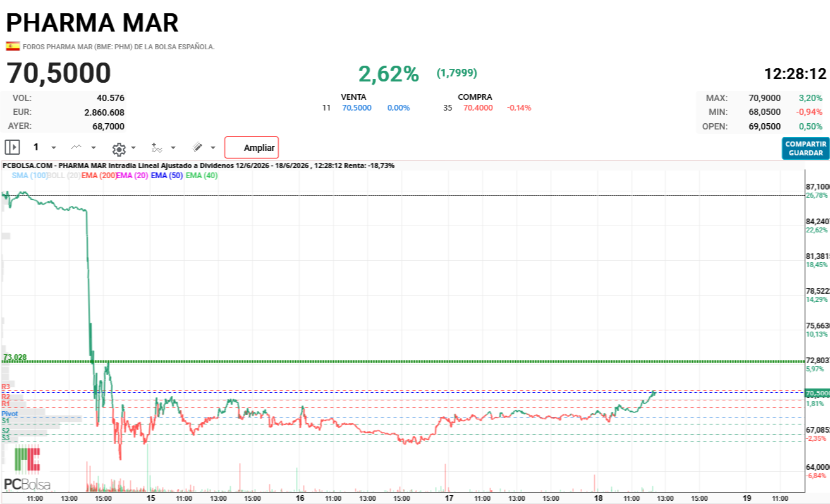Screen dimensions: 830x504
Task: Click the R1 resistance label
Action: [6, 403]
